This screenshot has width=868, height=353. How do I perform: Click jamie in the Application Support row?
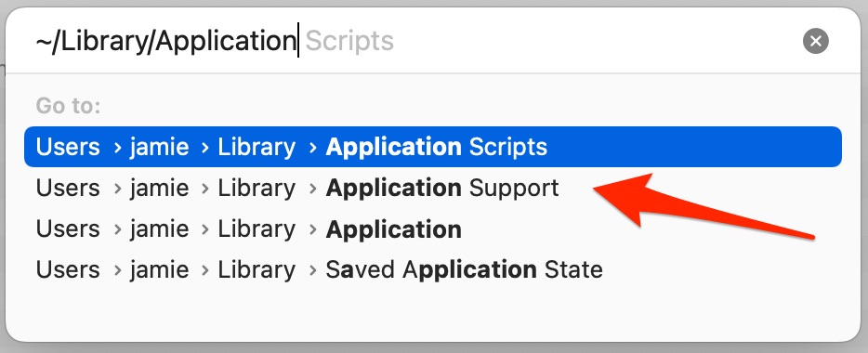point(160,189)
